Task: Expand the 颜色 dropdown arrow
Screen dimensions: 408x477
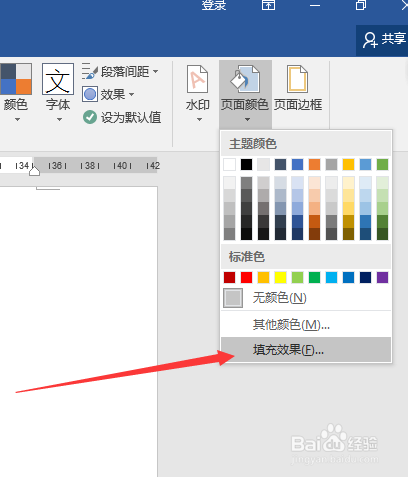Action: (x=17, y=119)
